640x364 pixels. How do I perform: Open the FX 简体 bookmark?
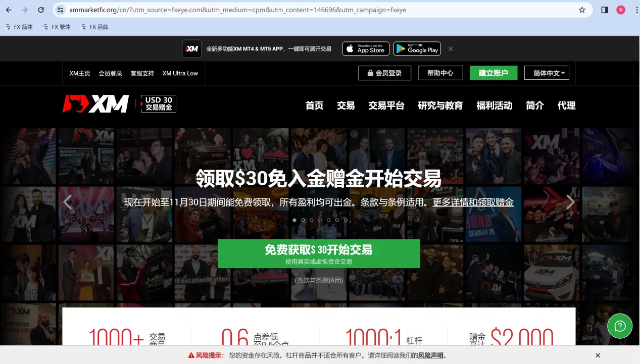click(19, 27)
